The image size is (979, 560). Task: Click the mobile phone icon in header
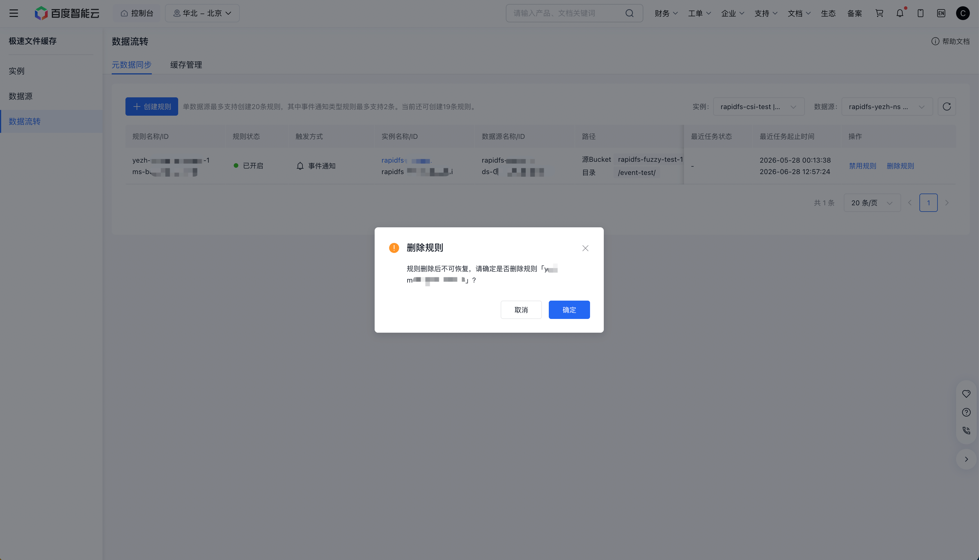(x=921, y=13)
